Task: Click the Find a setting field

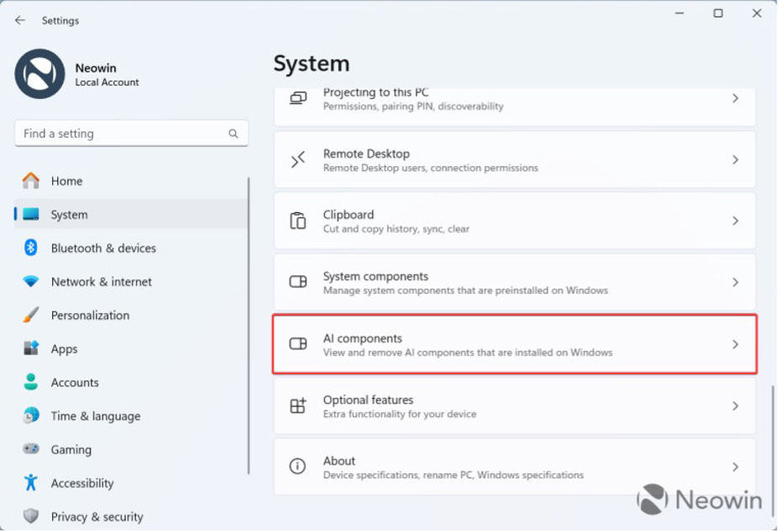Action: click(131, 133)
